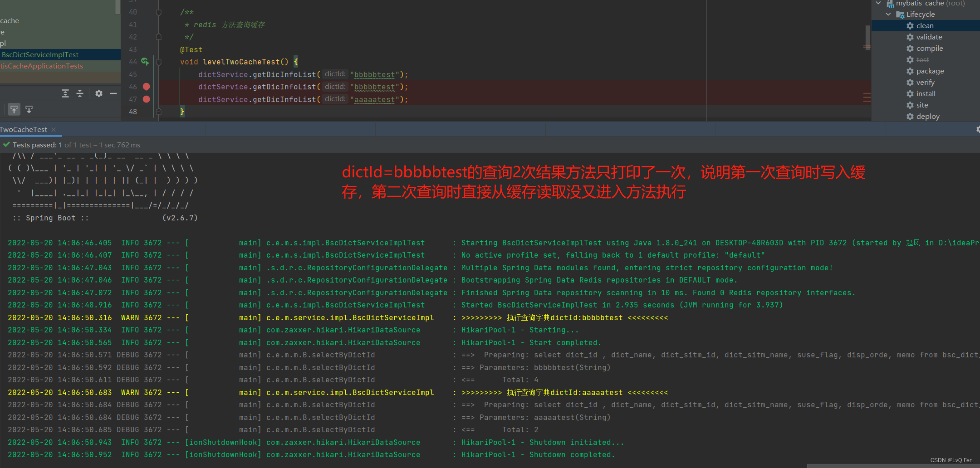
Task: Click the gear icon beside deploy
Action: point(910,117)
